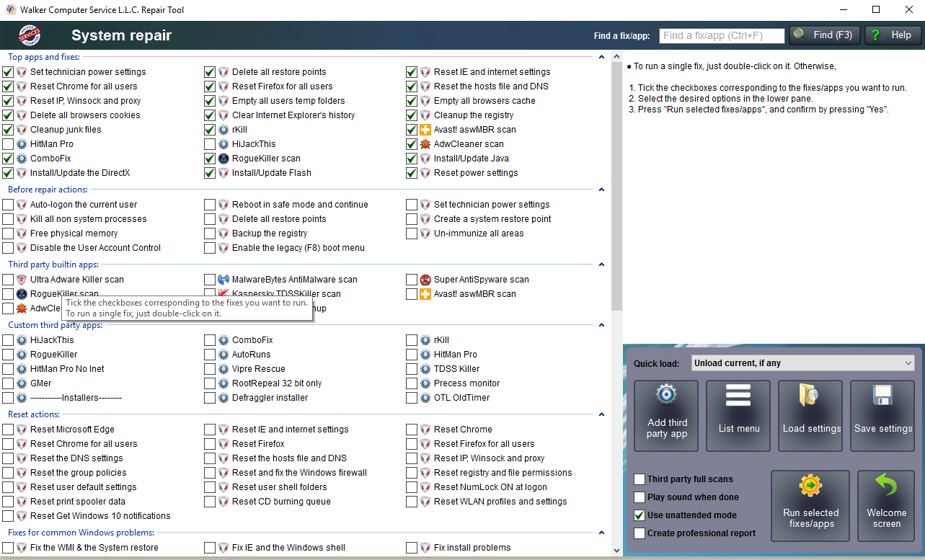Viewport: 925px width, 560px height.
Task: Click the Super AntiSpyware scan icon
Action: (425, 280)
